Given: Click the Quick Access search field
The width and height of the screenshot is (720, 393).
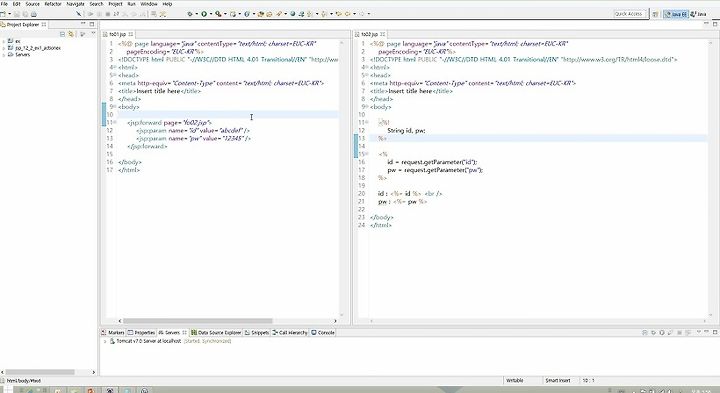Looking at the screenshot, I should pos(630,14).
